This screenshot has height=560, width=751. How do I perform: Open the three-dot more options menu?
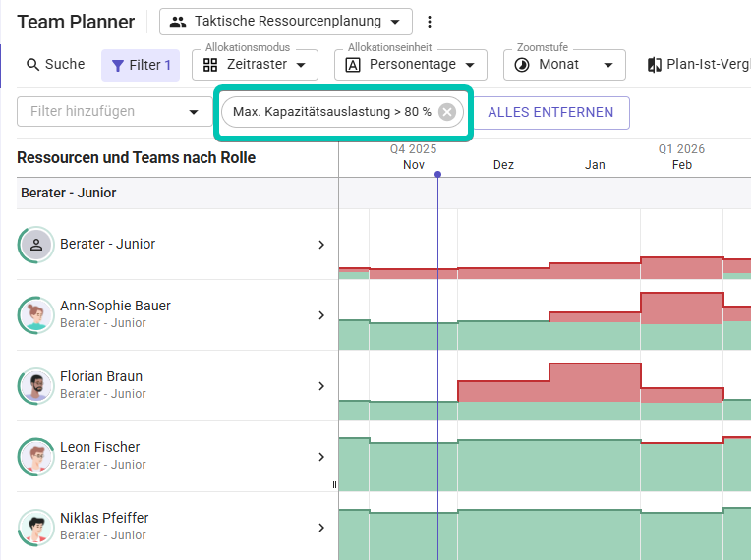(x=429, y=22)
